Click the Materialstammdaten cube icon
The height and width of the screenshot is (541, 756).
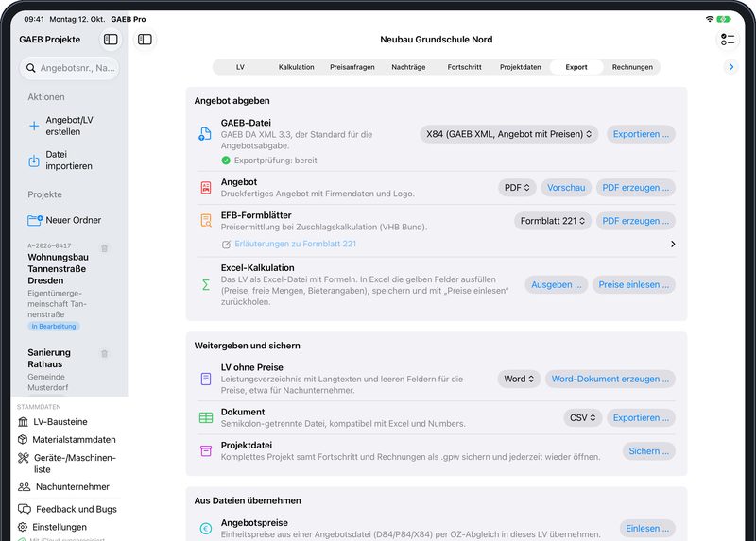click(x=23, y=439)
